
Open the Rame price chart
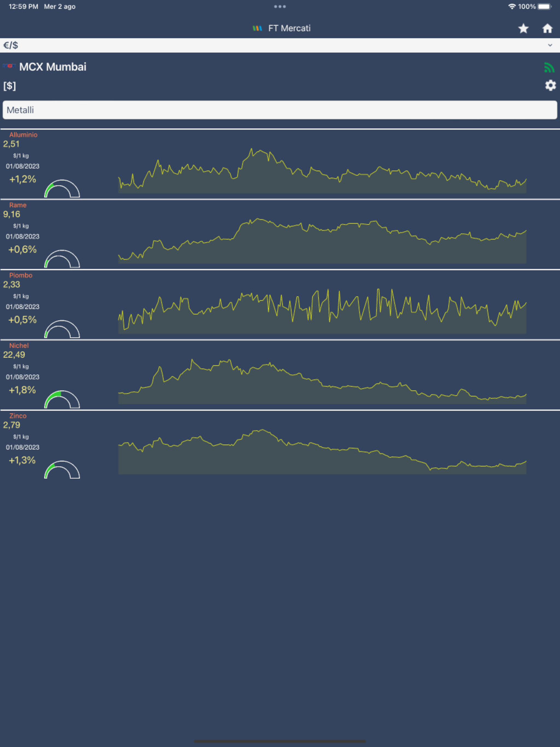[322, 241]
